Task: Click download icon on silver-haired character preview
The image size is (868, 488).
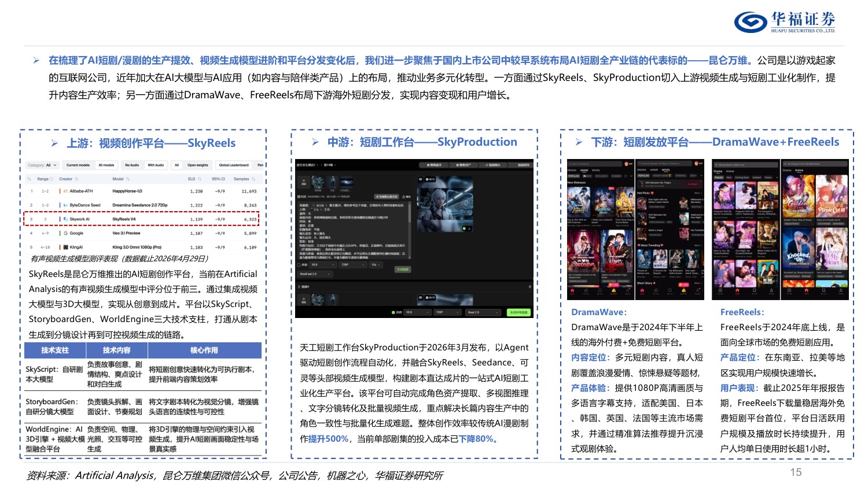Action: click(x=469, y=228)
